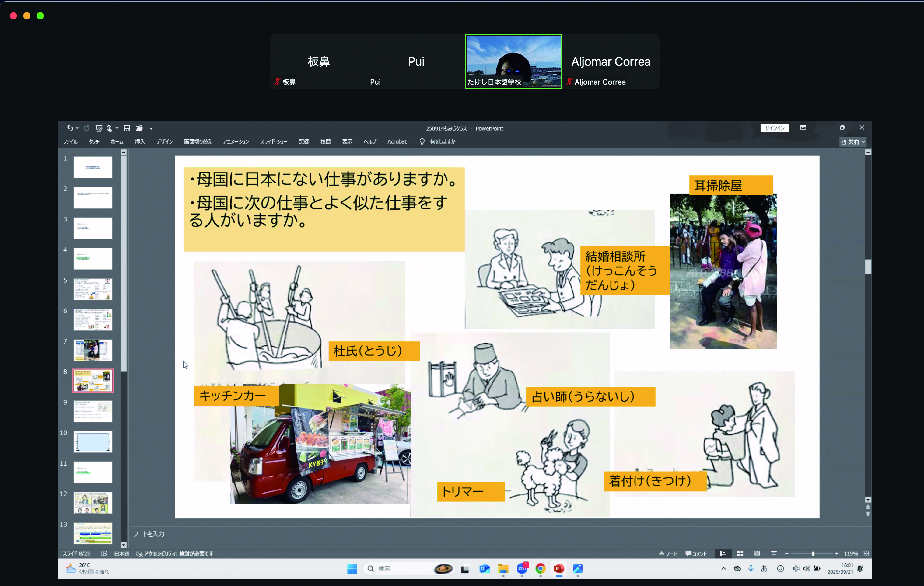Open the 挿入 ribbon tab
The image size is (924, 586).
point(139,141)
